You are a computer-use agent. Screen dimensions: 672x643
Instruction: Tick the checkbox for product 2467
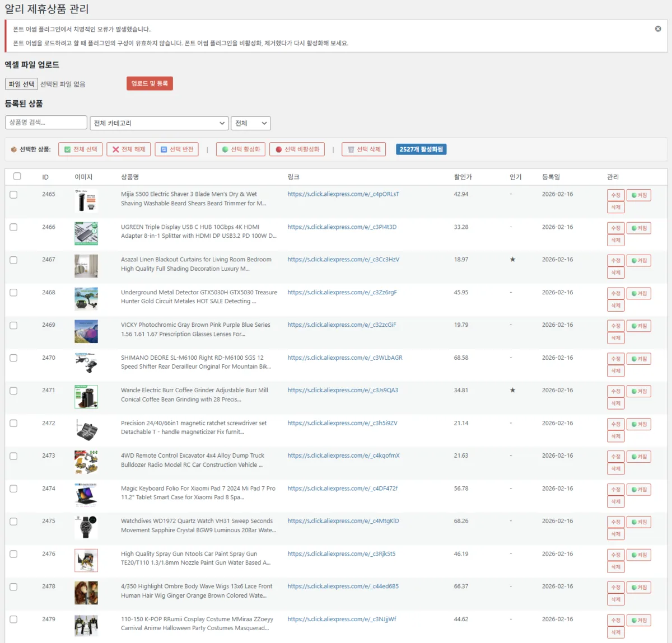pos(13,260)
